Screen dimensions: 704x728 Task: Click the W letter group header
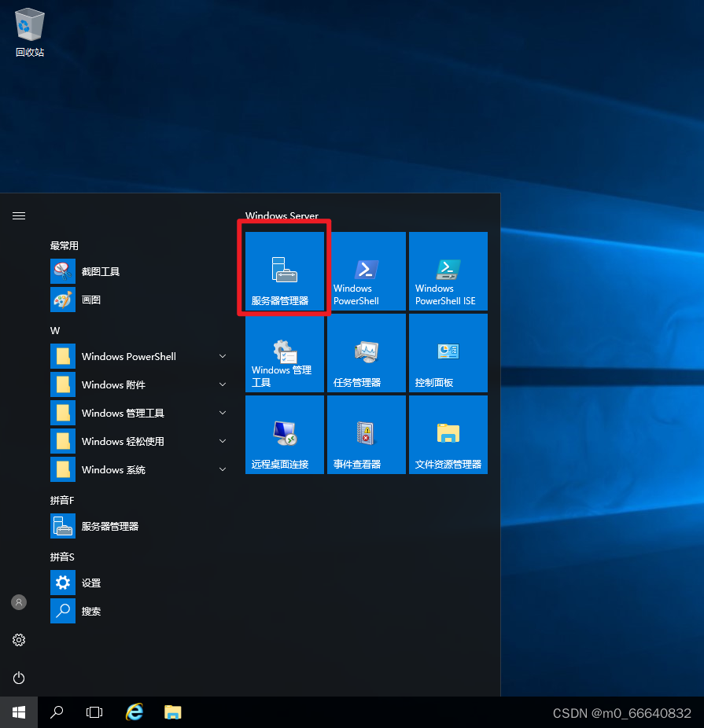[55, 330]
